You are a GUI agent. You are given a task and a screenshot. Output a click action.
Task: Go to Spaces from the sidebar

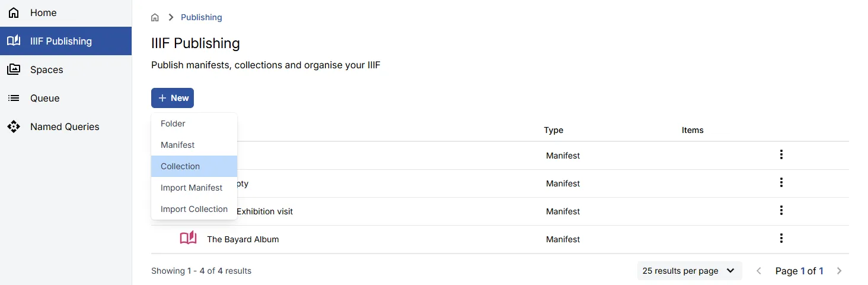pos(46,69)
